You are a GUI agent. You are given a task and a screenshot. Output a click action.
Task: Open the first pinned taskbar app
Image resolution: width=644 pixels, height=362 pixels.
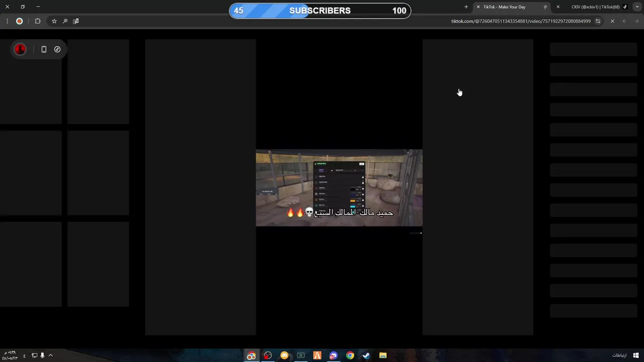[251, 356]
